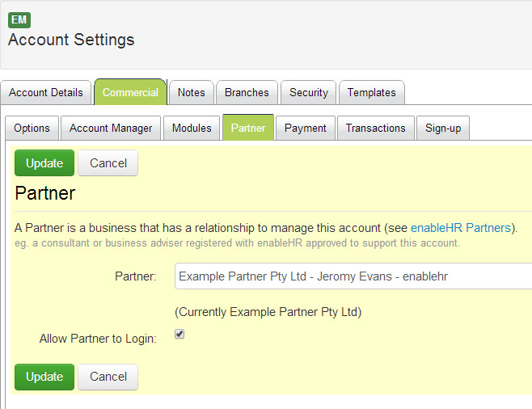This screenshot has width=532, height=409.
Task: Click Cancel button above the Partner heading
Action: [x=108, y=163]
